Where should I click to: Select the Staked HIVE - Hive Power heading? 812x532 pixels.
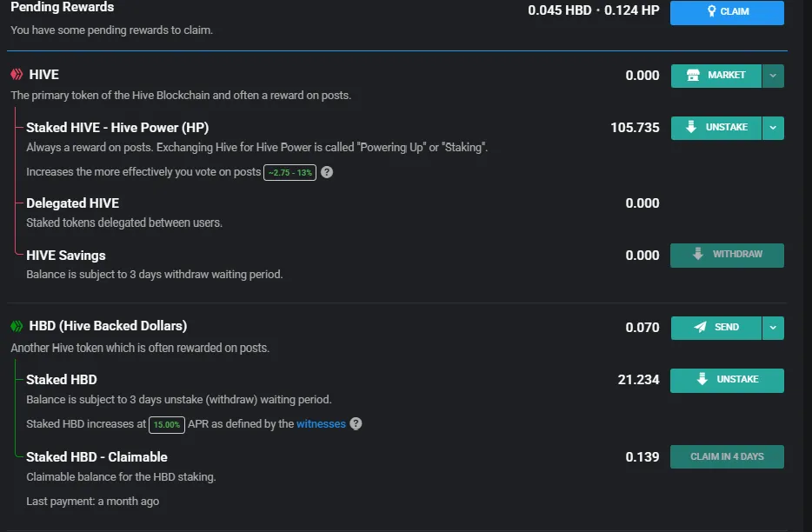[117, 127]
